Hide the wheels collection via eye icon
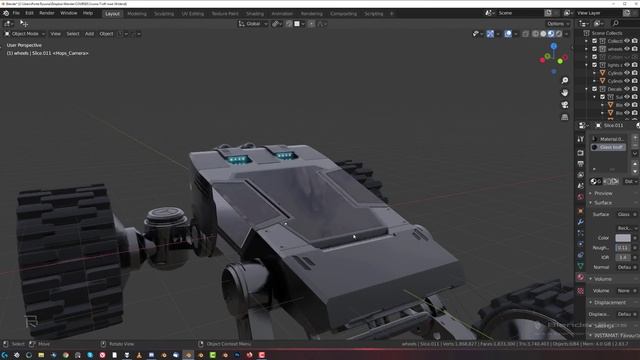 click(x=627, y=49)
